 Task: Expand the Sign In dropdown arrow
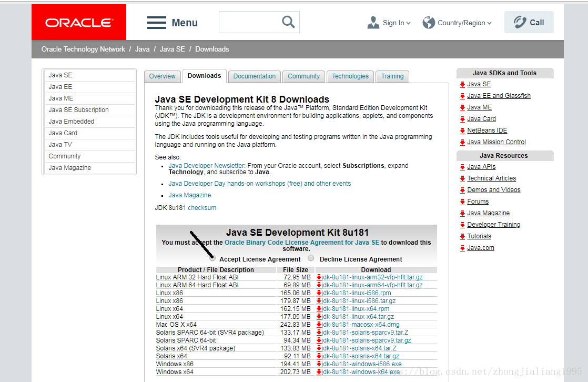(408, 23)
